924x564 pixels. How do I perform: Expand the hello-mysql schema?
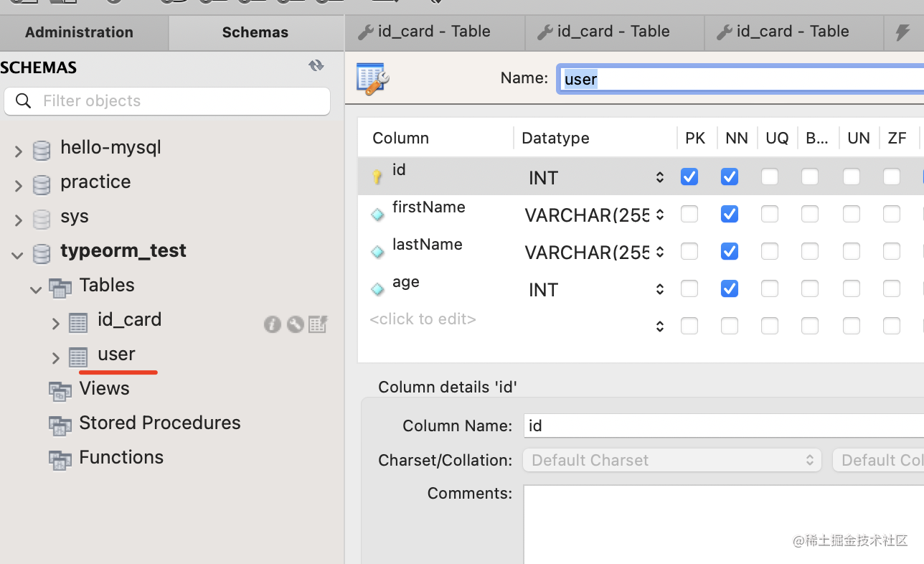point(19,150)
